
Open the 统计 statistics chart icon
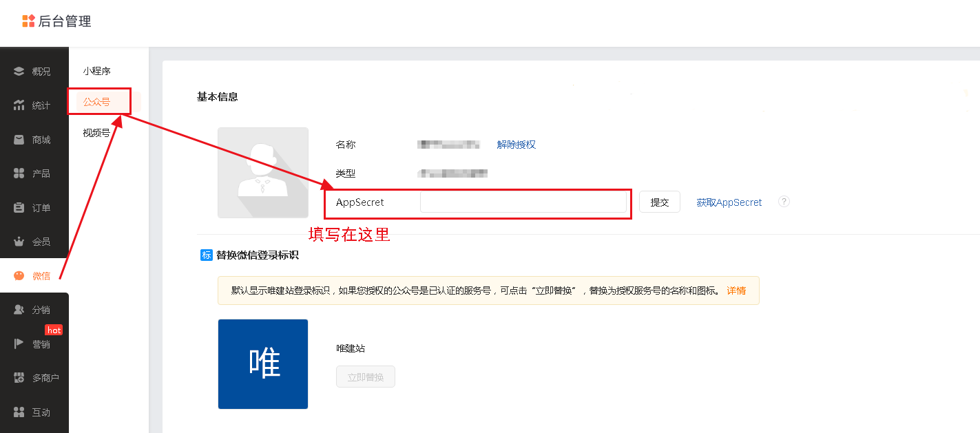(19, 105)
